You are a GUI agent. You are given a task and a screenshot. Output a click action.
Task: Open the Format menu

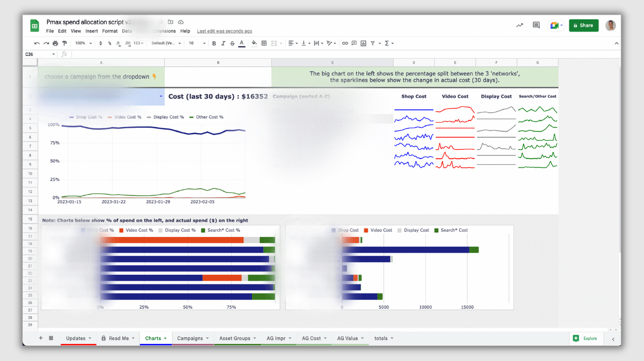(x=110, y=31)
